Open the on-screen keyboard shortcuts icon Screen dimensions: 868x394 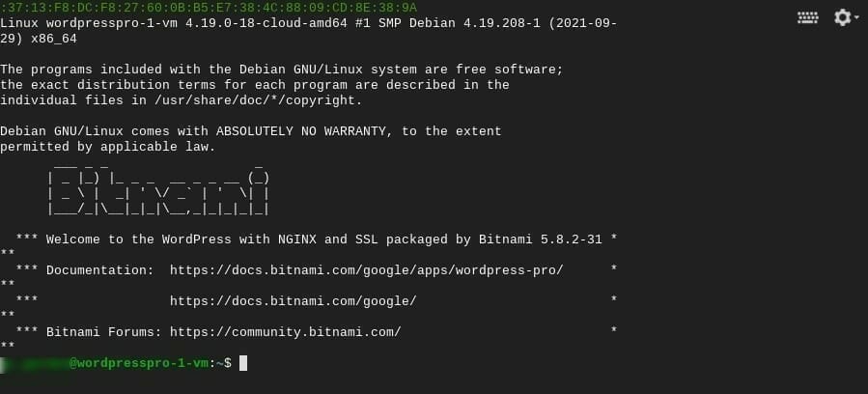coord(808,17)
